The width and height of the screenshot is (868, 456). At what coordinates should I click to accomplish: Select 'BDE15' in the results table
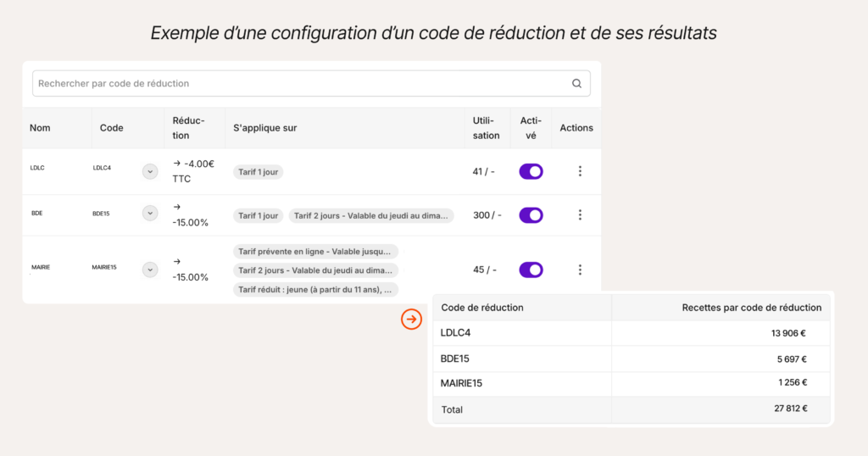tap(455, 359)
